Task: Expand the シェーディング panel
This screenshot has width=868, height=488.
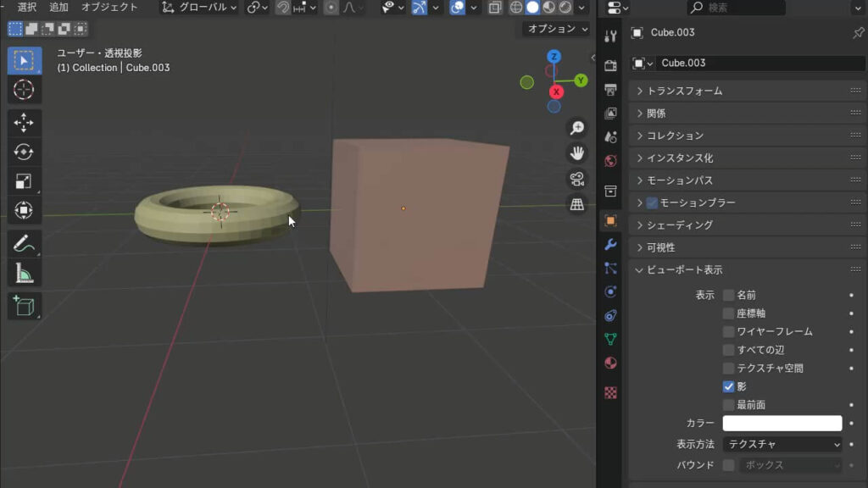Action: [747, 225]
